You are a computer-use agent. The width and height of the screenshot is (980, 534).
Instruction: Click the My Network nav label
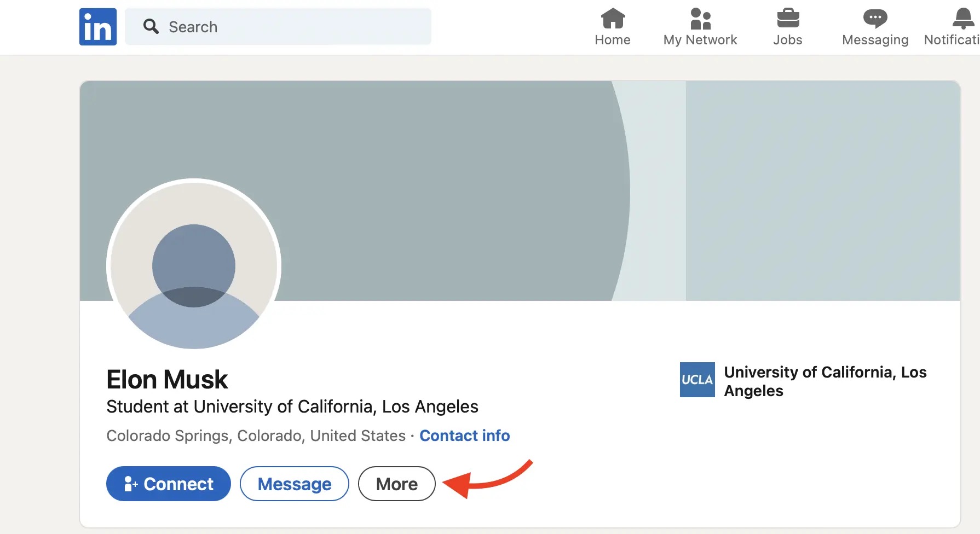pyautogui.click(x=700, y=40)
